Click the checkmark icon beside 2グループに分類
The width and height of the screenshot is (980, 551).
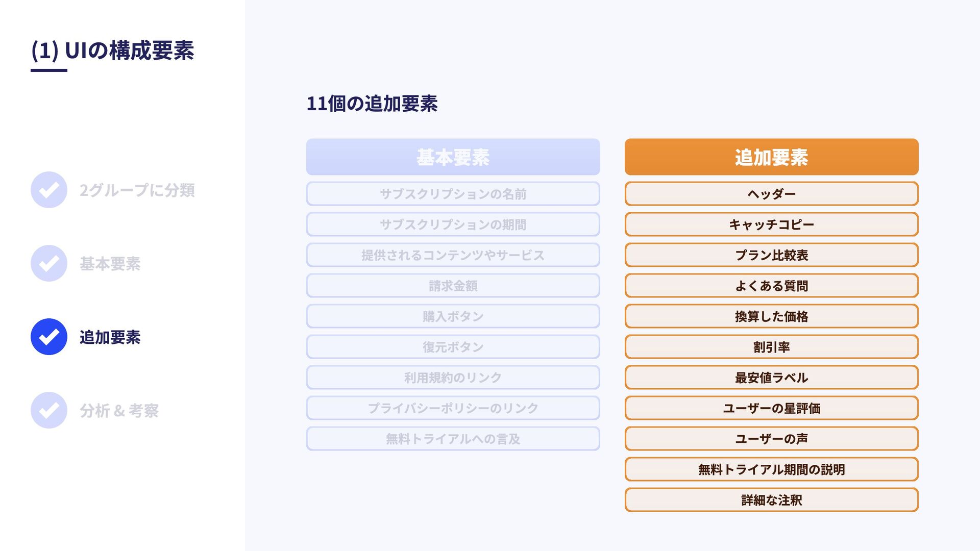[49, 190]
